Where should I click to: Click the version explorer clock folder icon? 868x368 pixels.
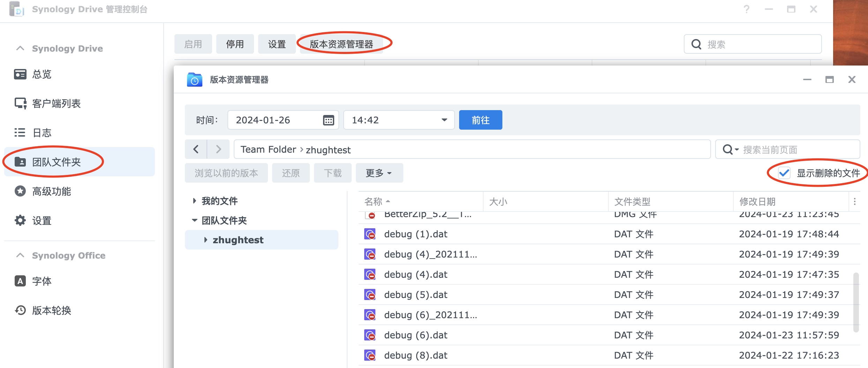point(194,79)
